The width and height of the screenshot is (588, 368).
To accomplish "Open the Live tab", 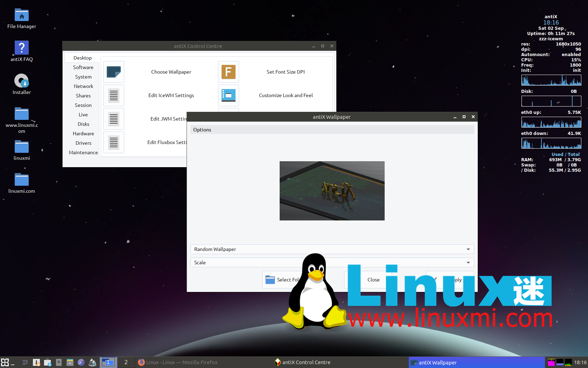I will click(x=83, y=115).
